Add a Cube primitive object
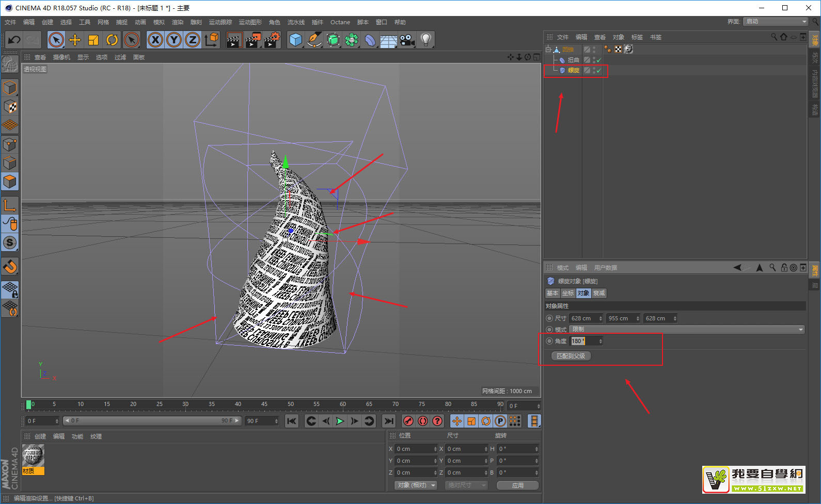The image size is (821, 504). click(295, 40)
